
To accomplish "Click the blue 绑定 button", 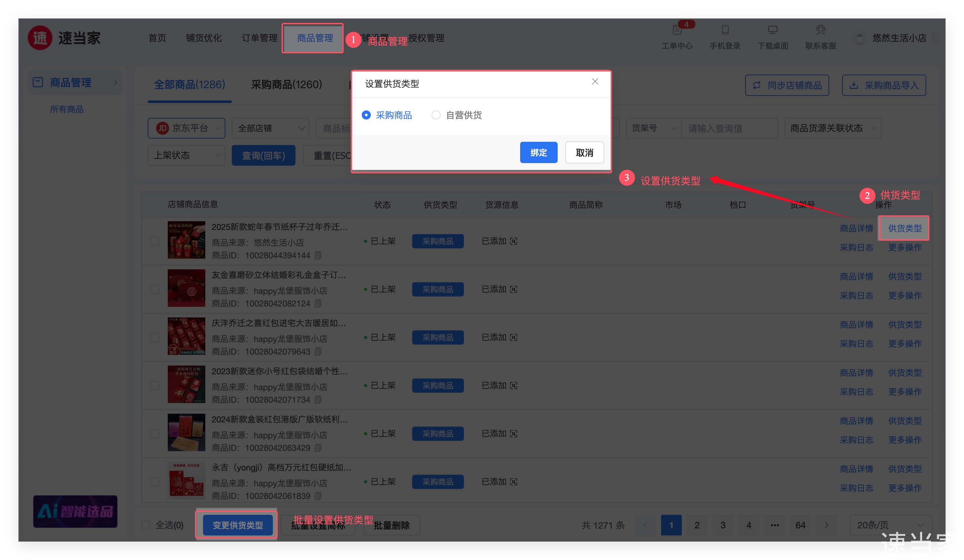I will [538, 152].
